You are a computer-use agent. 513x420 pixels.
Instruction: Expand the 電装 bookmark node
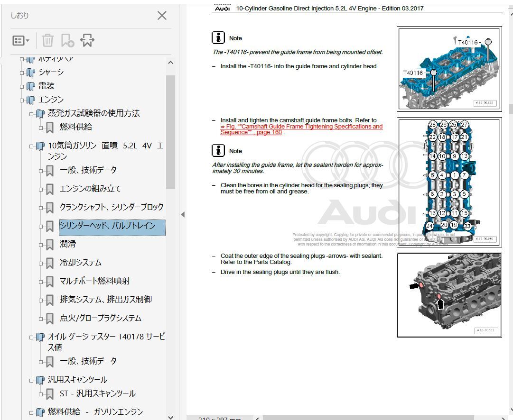tap(22, 86)
